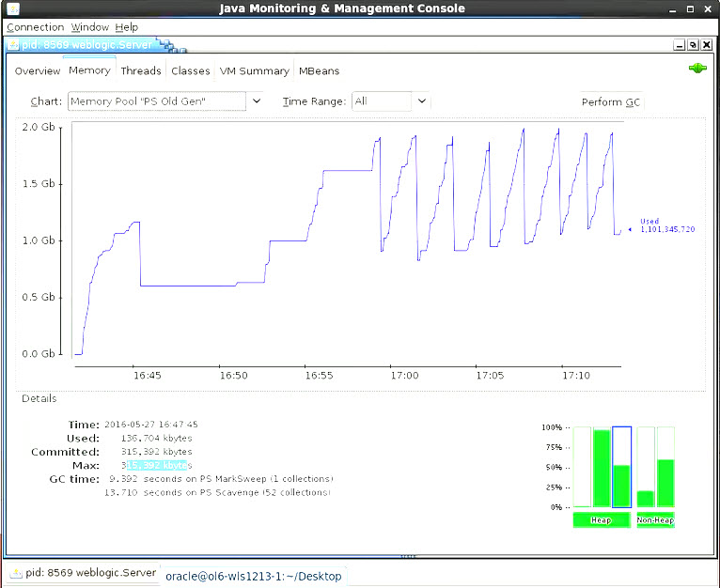Screen dimensions: 720x588
Task: Click the Committed 315,392 kbytes value
Action: [x=157, y=452]
